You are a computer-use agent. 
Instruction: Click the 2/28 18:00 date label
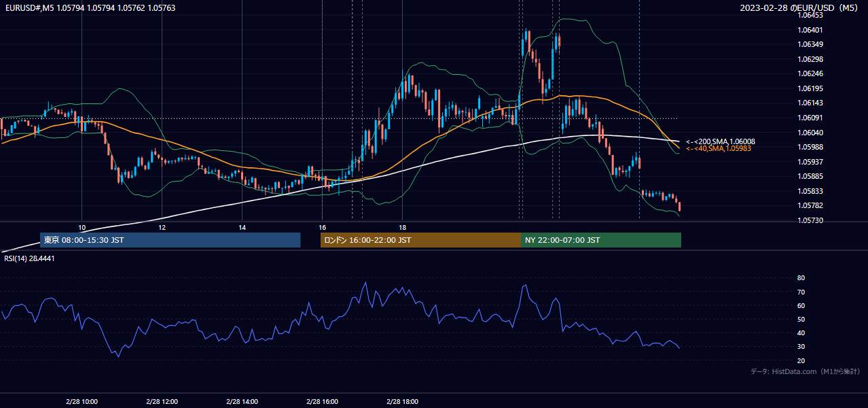(402, 401)
